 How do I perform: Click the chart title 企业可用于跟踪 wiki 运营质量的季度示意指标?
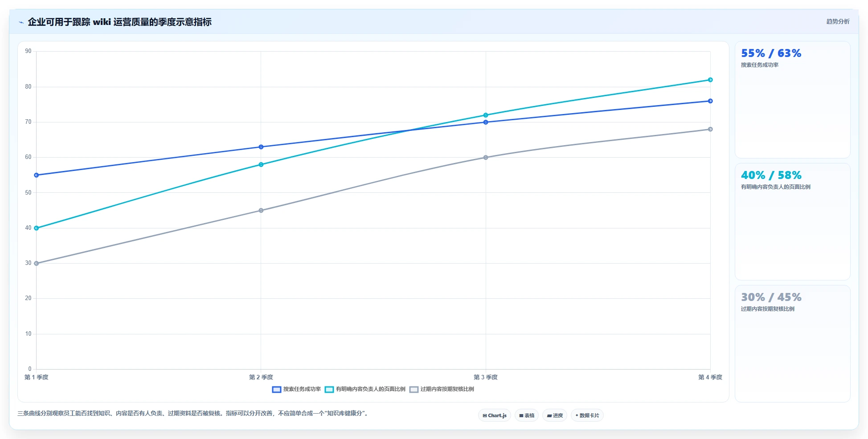[119, 22]
